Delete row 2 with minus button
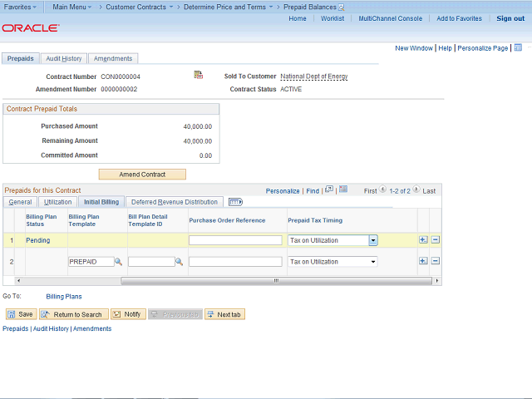The width and height of the screenshot is (532, 399). [435, 262]
